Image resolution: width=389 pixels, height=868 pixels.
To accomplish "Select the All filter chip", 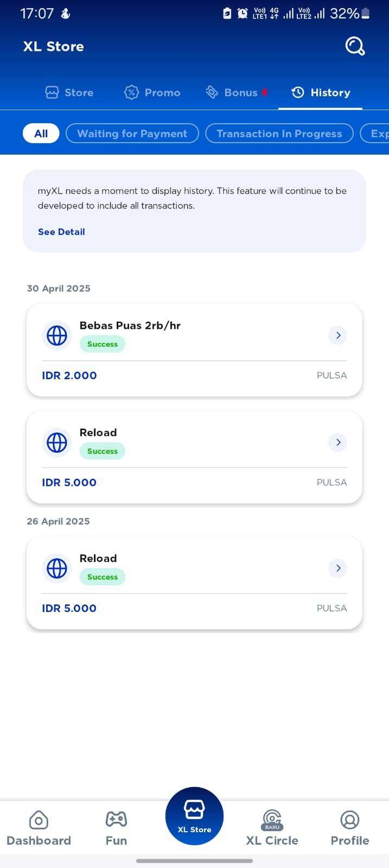I will click(x=41, y=133).
